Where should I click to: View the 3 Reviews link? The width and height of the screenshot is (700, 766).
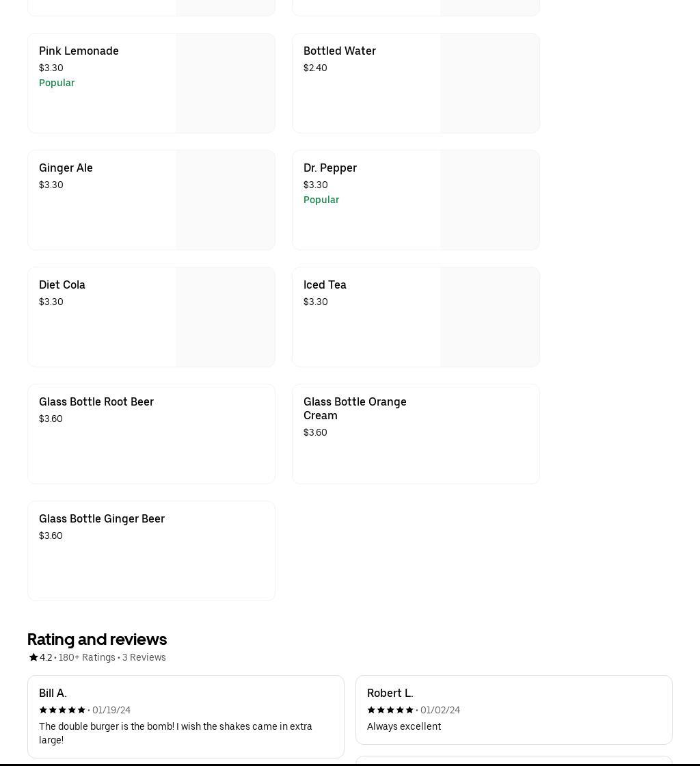[144, 657]
